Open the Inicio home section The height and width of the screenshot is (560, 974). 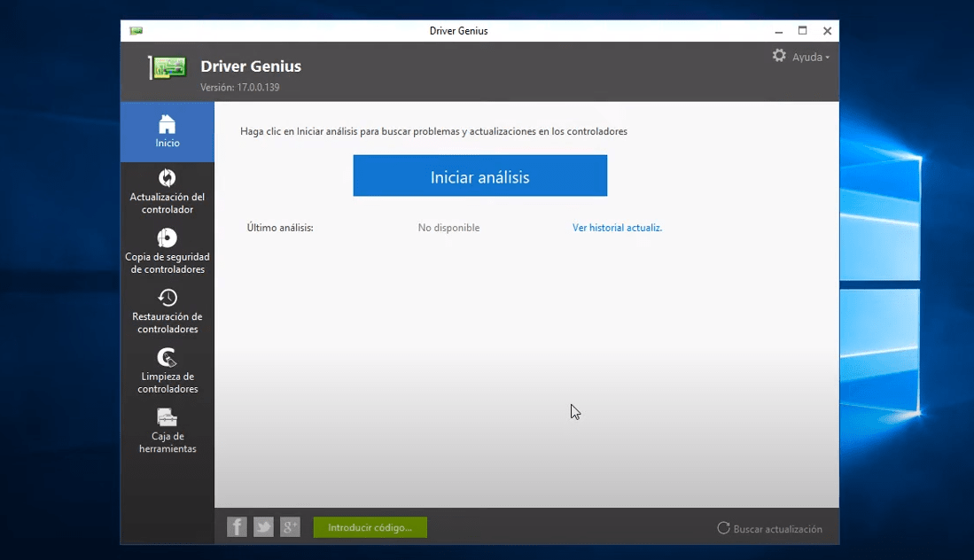point(168,131)
